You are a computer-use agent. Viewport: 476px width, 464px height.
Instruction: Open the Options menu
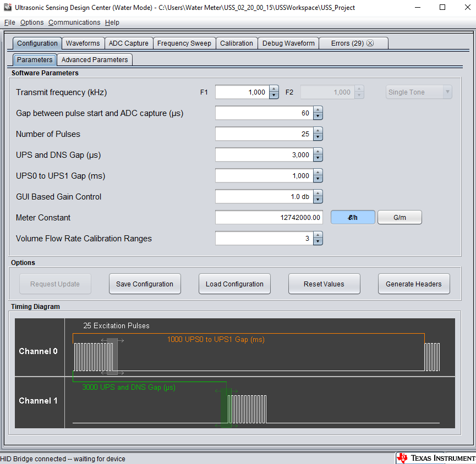(x=32, y=23)
